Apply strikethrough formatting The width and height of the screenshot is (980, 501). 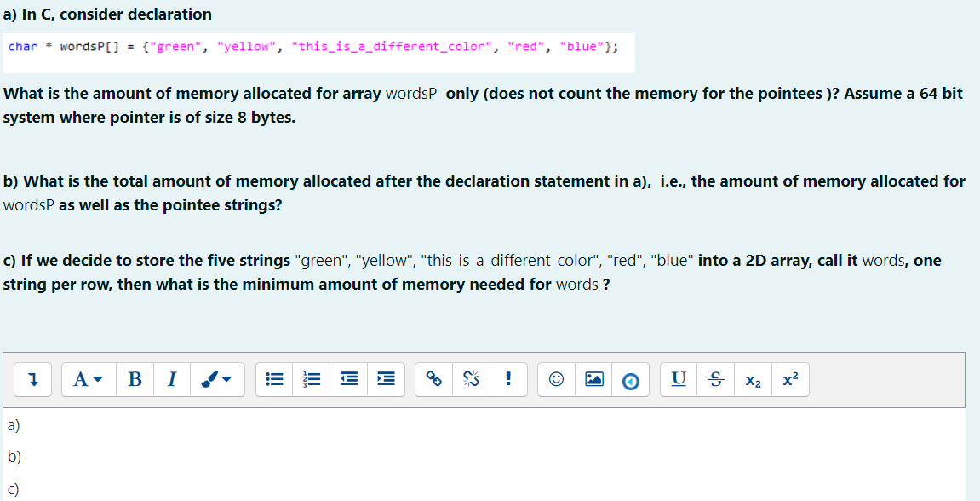pos(715,379)
